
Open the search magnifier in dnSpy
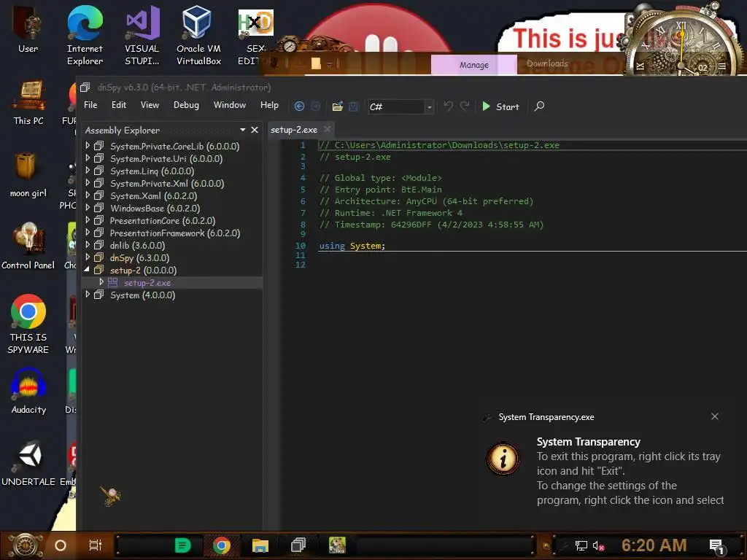[x=539, y=106]
